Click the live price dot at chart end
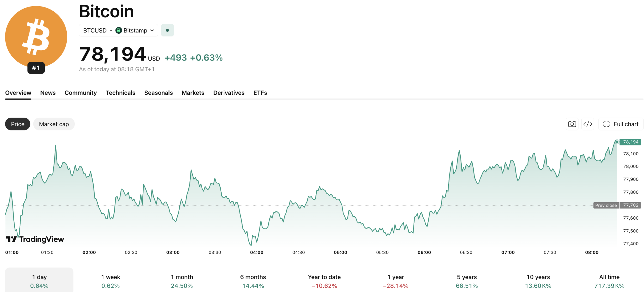This screenshot has width=644, height=292. (617, 142)
